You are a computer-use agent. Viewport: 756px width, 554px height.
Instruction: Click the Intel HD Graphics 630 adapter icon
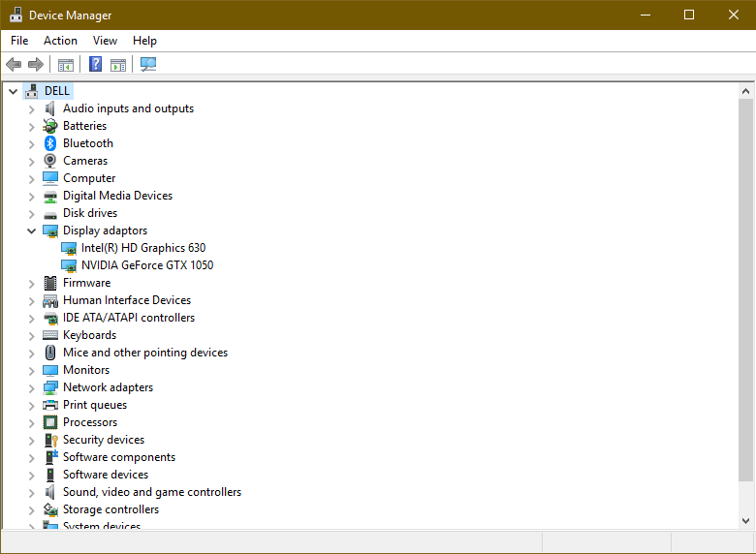(x=69, y=248)
